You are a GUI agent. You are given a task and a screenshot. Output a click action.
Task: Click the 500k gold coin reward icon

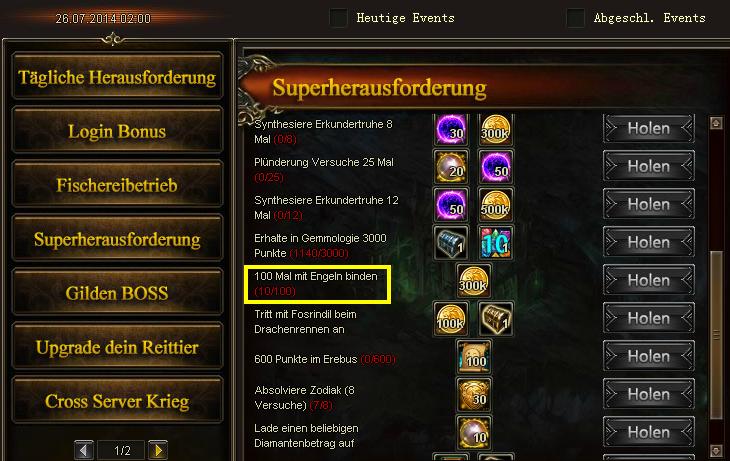[x=496, y=204]
